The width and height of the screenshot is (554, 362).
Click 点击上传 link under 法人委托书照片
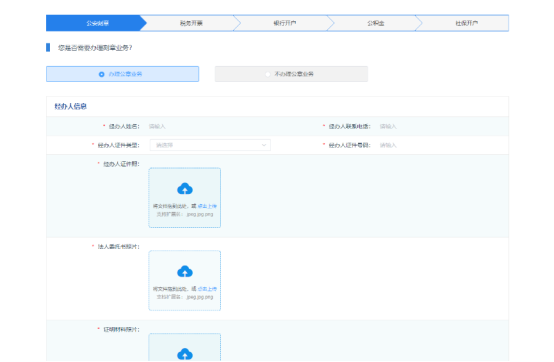tap(207, 289)
